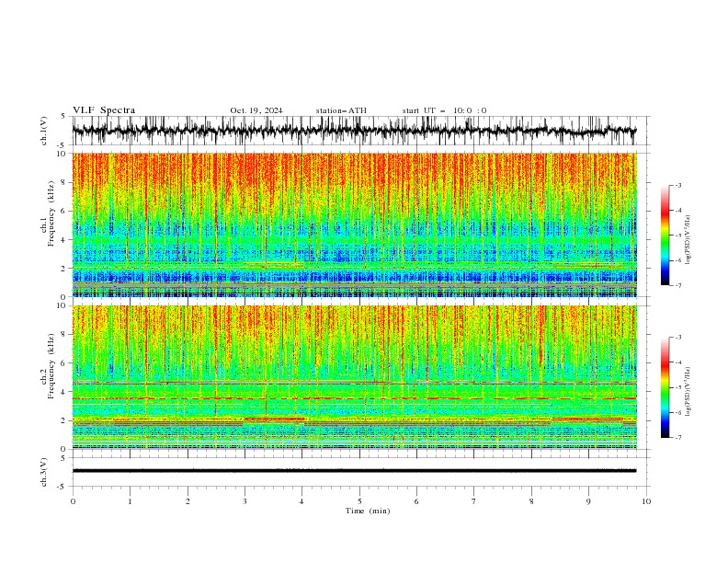Click the lower color bar legend
The height and width of the screenshot is (563, 728).
point(665,387)
